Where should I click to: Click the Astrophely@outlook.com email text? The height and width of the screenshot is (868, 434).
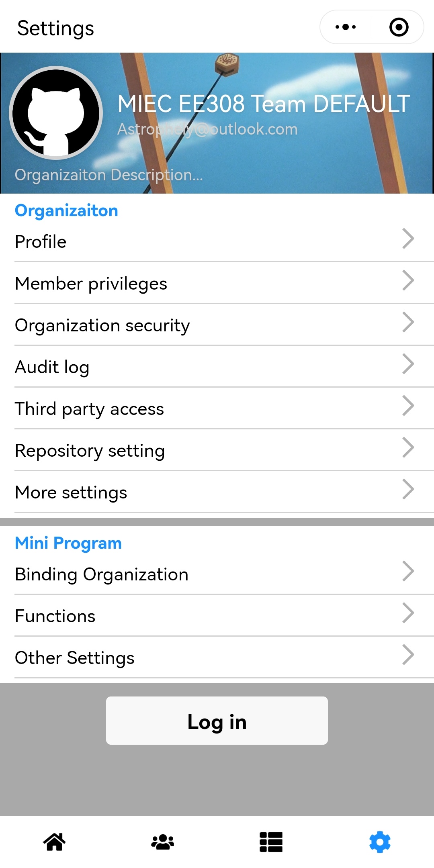[x=207, y=129]
